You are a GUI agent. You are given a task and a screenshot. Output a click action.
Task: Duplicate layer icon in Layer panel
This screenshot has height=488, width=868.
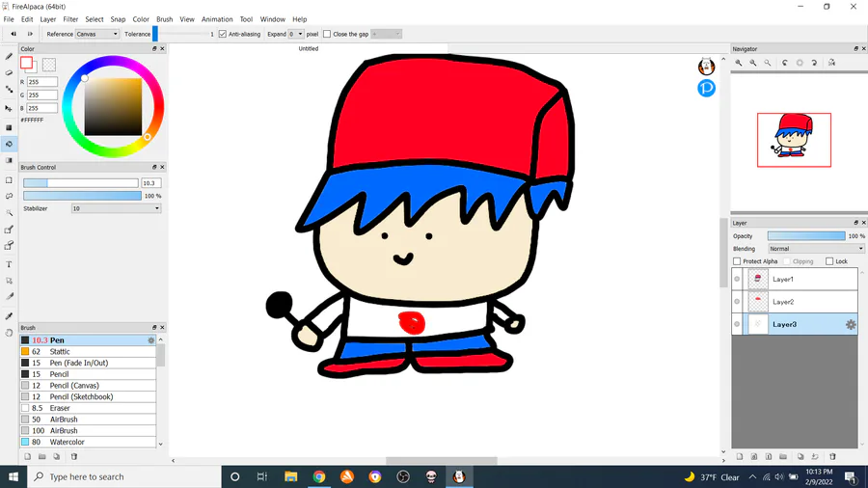click(800, 456)
